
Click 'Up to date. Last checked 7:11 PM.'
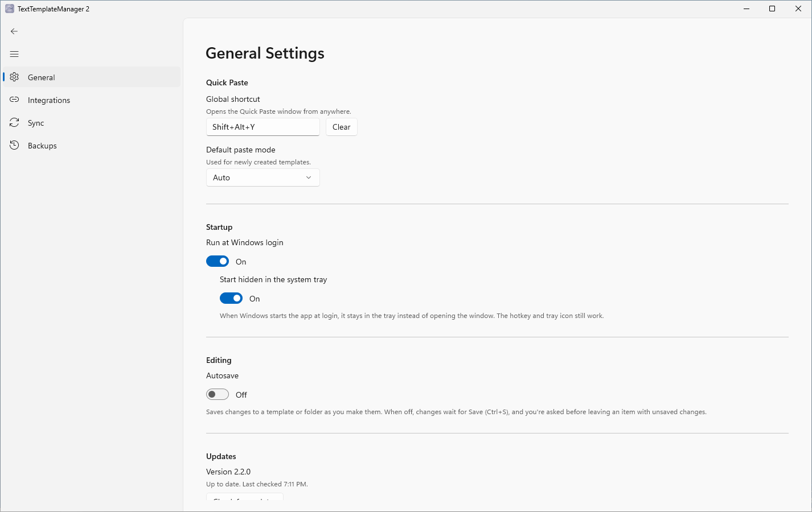[257, 484]
